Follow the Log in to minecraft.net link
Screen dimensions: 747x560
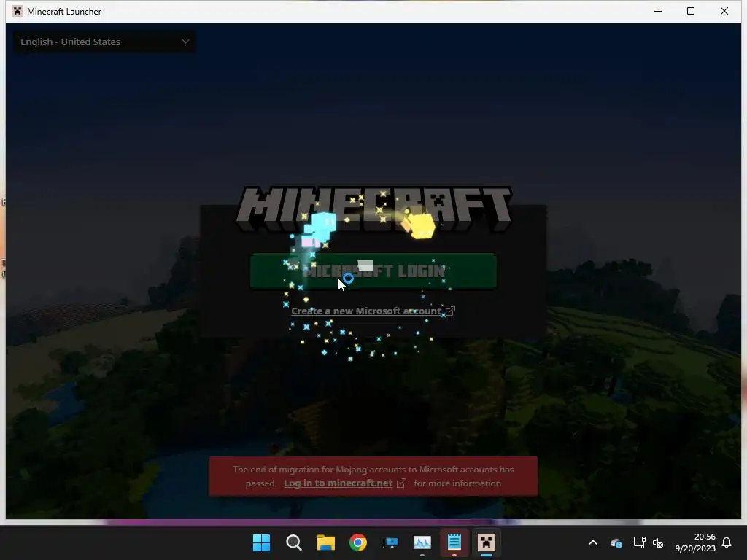(x=338, y=483)
